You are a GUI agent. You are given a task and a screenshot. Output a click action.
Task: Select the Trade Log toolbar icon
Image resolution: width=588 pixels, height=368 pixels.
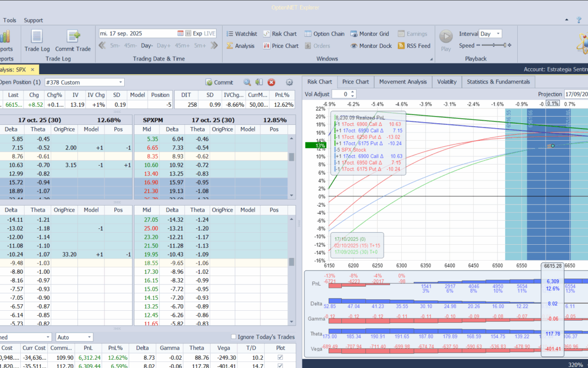tap(36, 39)
